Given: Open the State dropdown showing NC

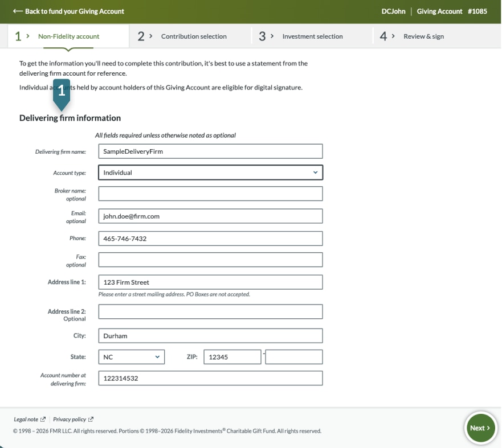Looking at the screenshot, I should point(131,357).
